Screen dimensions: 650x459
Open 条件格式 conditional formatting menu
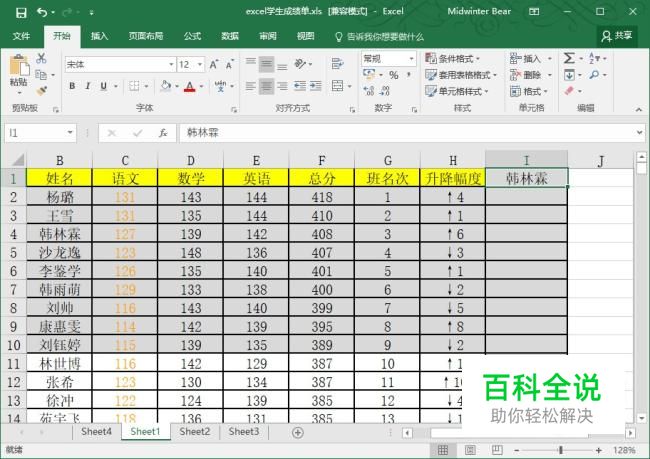[452, 58]
